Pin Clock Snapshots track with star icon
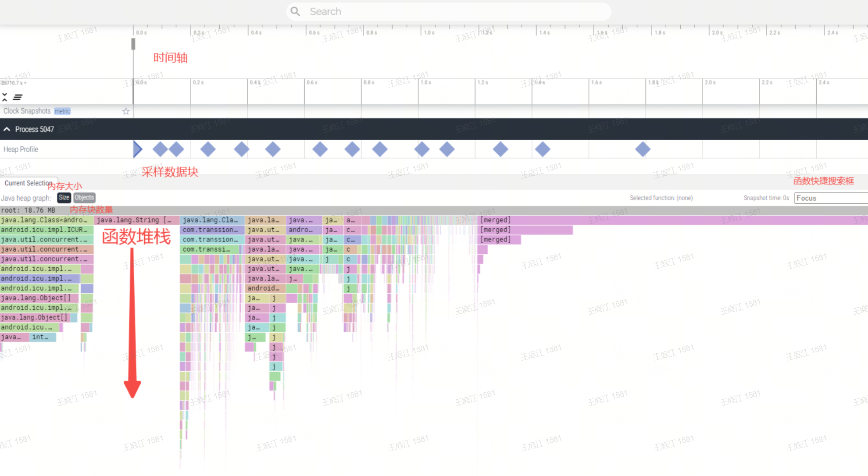This screenshot has width=868, height=476. [x=126, y=111]
